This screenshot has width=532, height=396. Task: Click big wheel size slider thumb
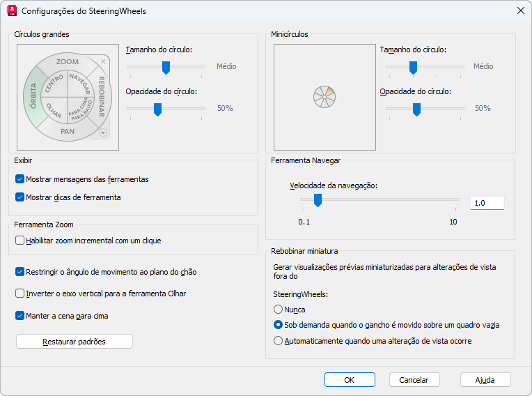coord(166,68)
